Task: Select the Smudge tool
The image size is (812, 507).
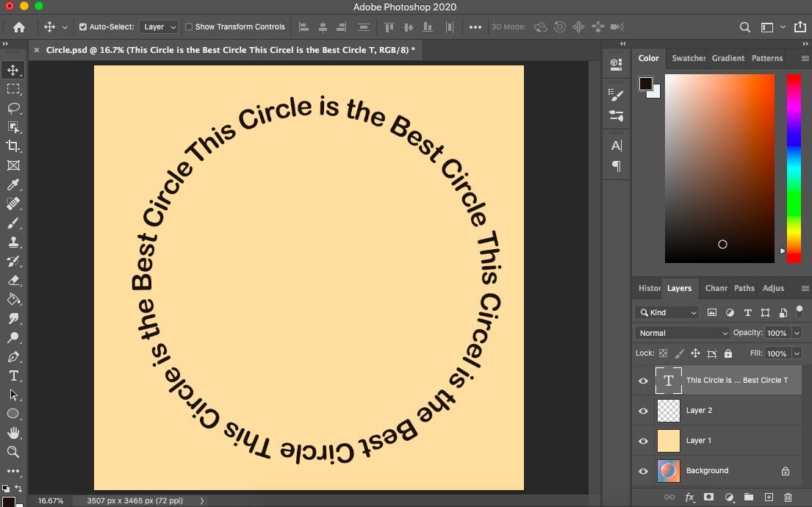Action: click(13, 318)
